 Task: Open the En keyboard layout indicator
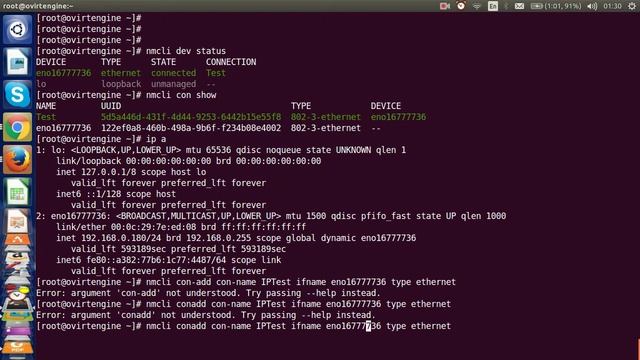point(493,6)
